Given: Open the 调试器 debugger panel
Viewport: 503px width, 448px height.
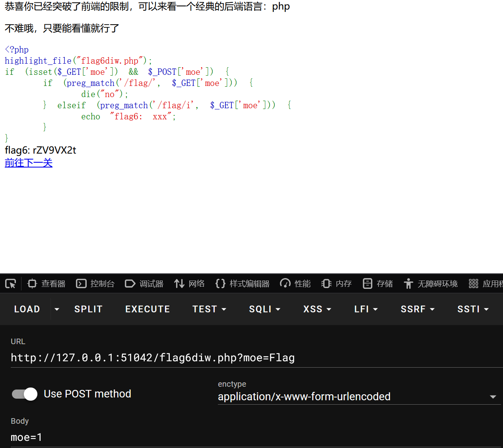Looking at the screenshot, I should [144, 283].
